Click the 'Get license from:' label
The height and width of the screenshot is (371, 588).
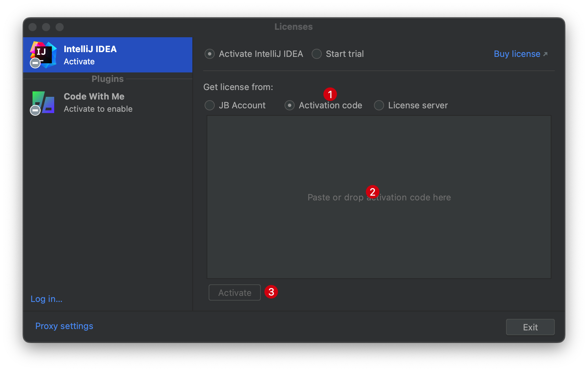[238, 87]
